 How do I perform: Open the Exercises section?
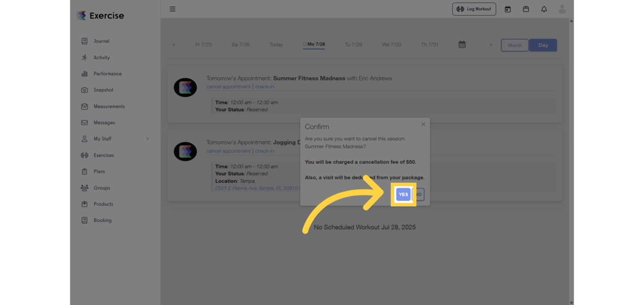pos(103,155)
